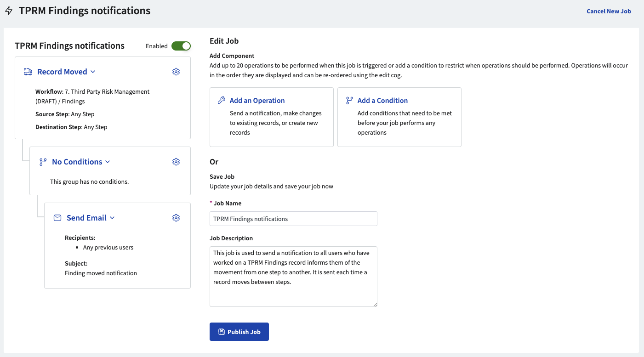Click the left panel 'TPRM Findings notifications' heading

pyautogui.click(x=69, y=45)
